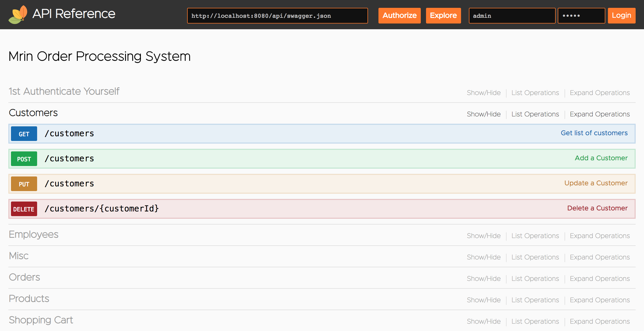
Task: Click the Authorize button
Action: 400,16
